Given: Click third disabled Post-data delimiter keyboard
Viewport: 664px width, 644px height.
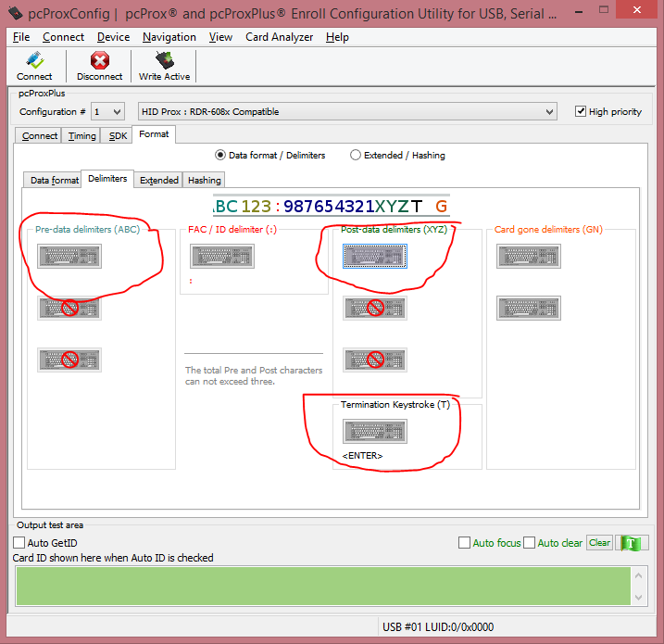Looking at the screenshot, I should pos(375,360).
